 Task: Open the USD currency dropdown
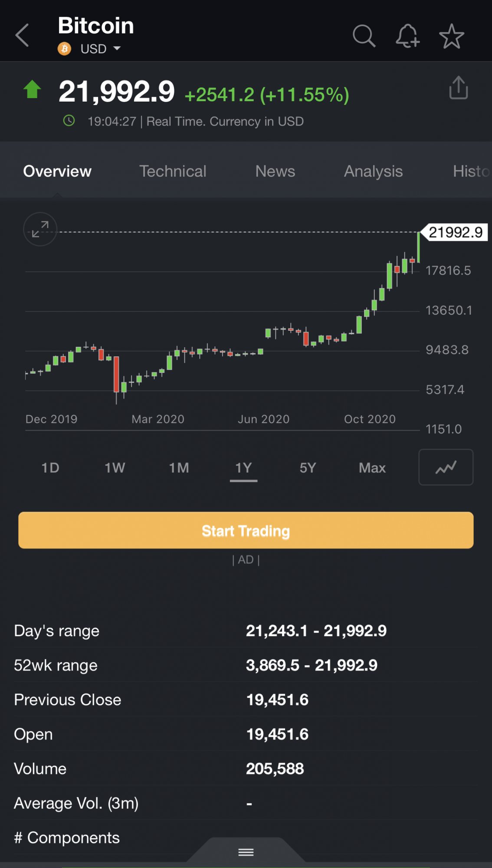pos(101,49)
